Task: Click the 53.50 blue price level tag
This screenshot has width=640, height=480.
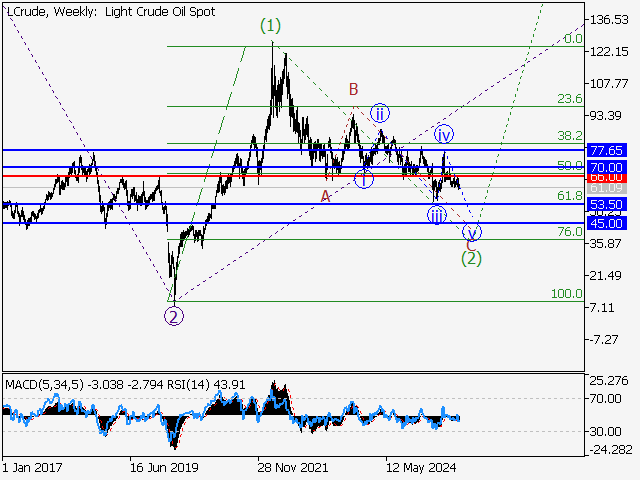Action: click(x=606, y=204)
